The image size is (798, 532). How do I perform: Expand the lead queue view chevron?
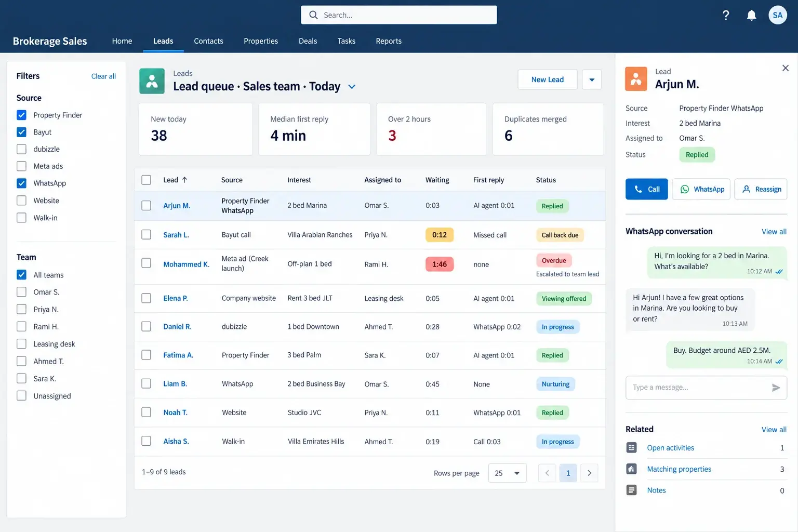pyautogui.click(x=352, y=87)
